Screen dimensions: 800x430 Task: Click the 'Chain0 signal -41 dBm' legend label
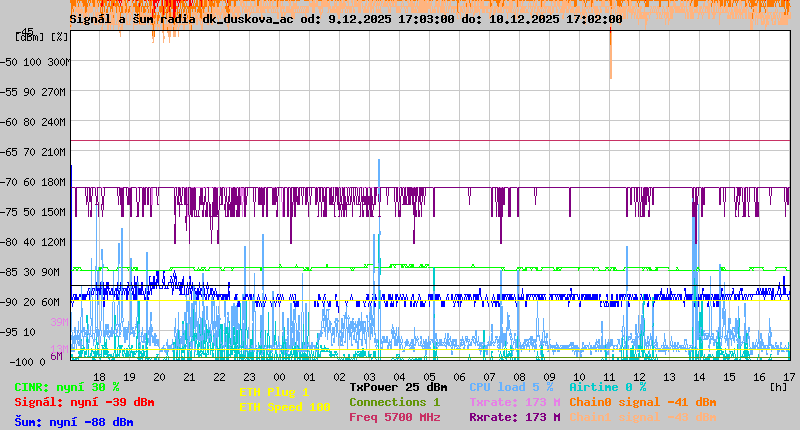point(643,402)
